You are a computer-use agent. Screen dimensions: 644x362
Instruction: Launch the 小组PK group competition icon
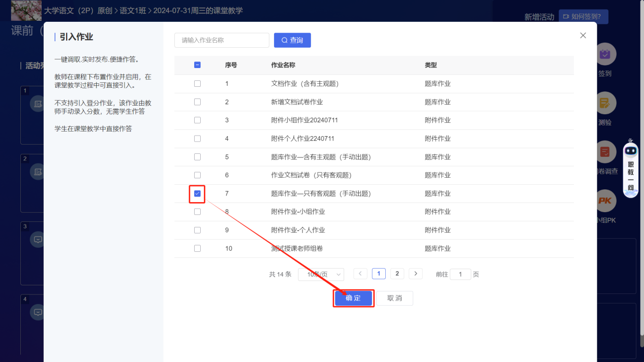coord(605,201)
